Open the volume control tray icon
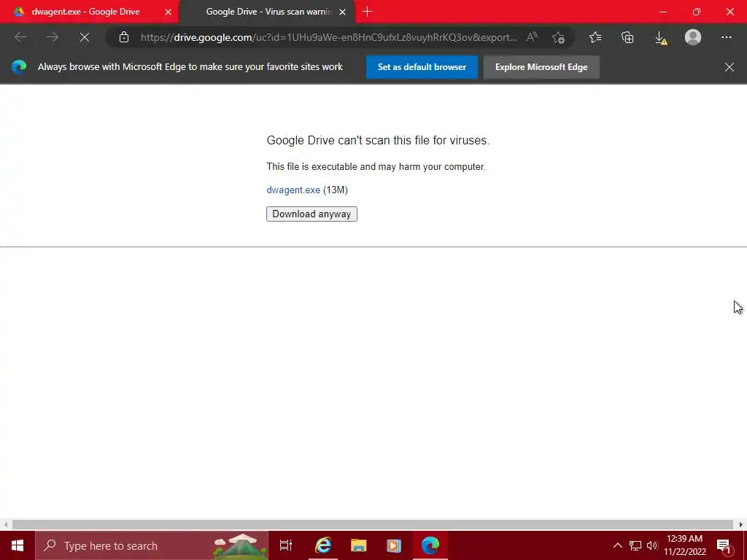Image resolution: width=747 pixels, height=560 pixels. 652,545
